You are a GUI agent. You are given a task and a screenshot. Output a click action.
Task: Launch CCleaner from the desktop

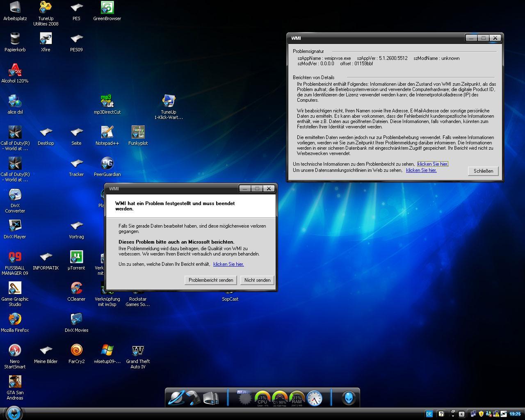pos(76,288)
